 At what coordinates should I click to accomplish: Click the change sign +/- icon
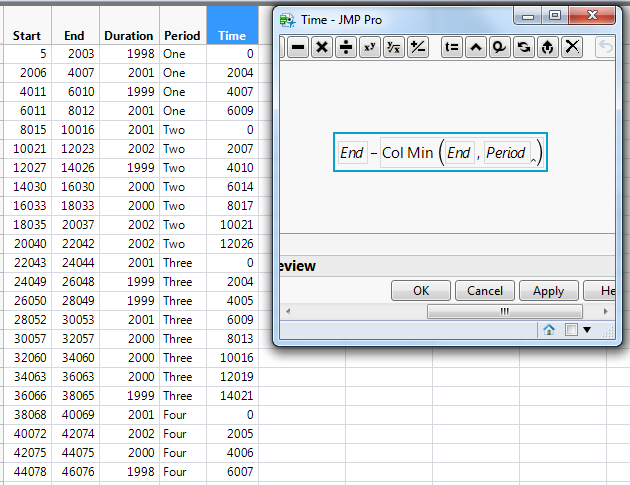coord(418,47)
